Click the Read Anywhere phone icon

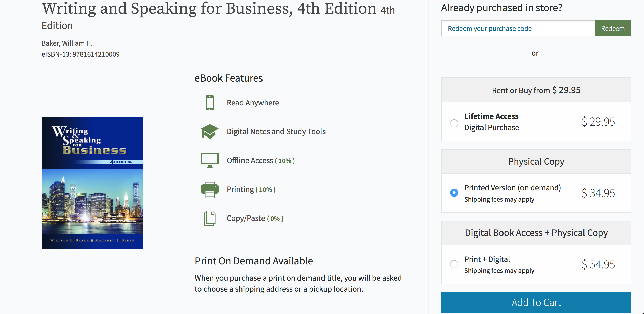[x=210, y=103]
